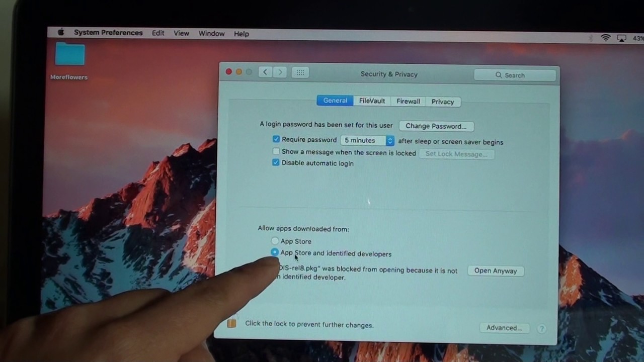The height and width of the screenshot is (362, 644).
Task: Show all preferences grid button
Action: (300, 72)
